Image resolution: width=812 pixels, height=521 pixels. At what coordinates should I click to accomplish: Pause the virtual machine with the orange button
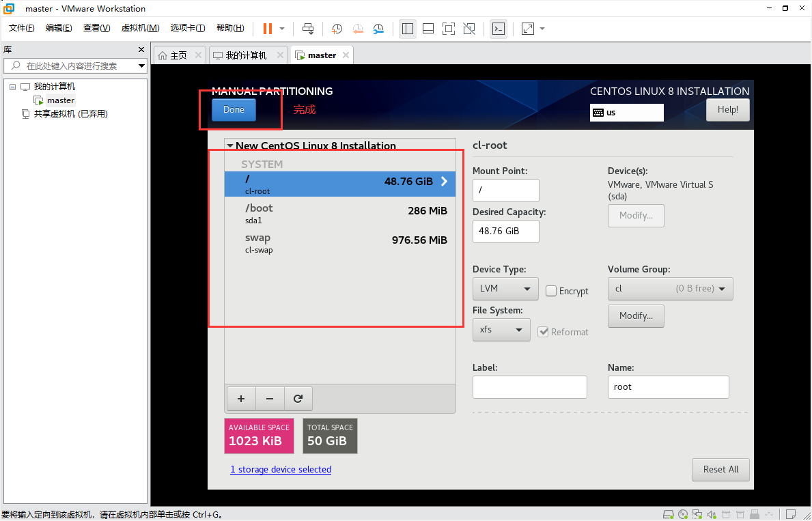click(x=268, y=29)
